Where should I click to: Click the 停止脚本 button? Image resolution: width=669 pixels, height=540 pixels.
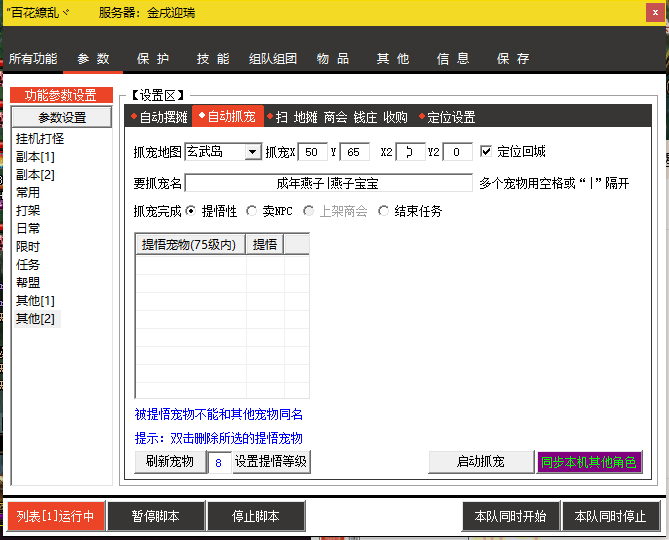[x=256, y=516]
